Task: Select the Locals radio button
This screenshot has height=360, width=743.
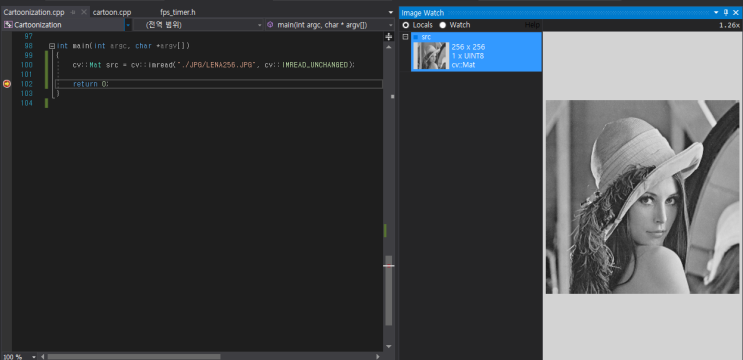Action: (x=406, y=25)
